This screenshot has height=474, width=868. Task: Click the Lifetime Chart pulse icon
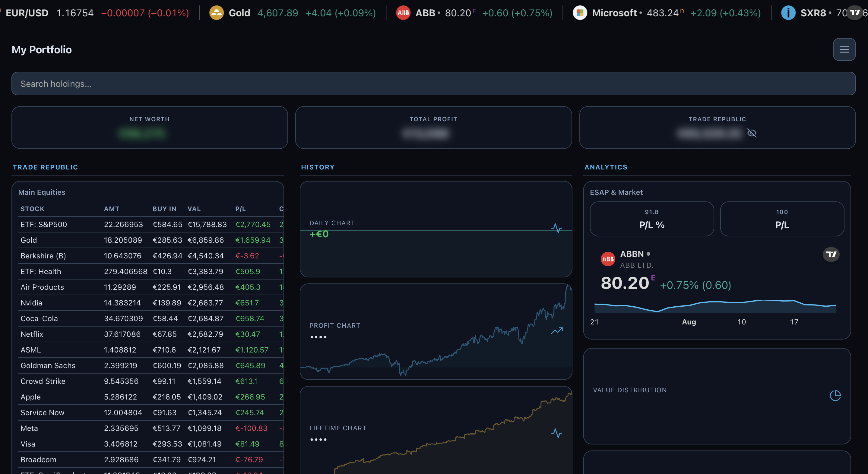tap(557, 433)
